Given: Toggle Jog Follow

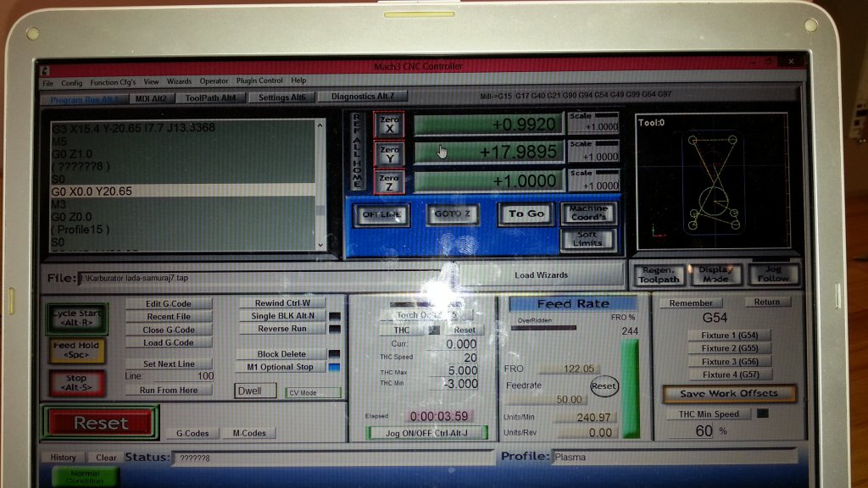Looking at the screenshot, I should [x=773, y=274].
